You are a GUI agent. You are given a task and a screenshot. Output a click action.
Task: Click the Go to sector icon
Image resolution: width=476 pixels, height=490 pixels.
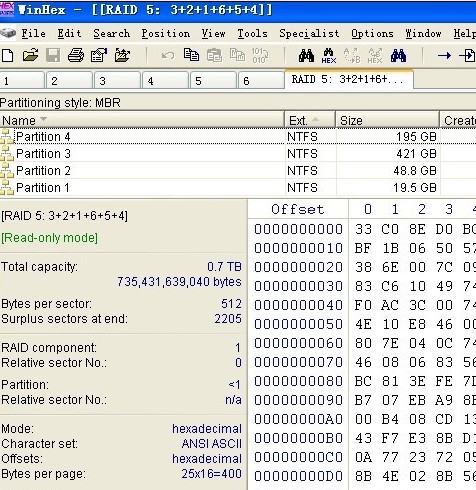click(x=467, y=55)
